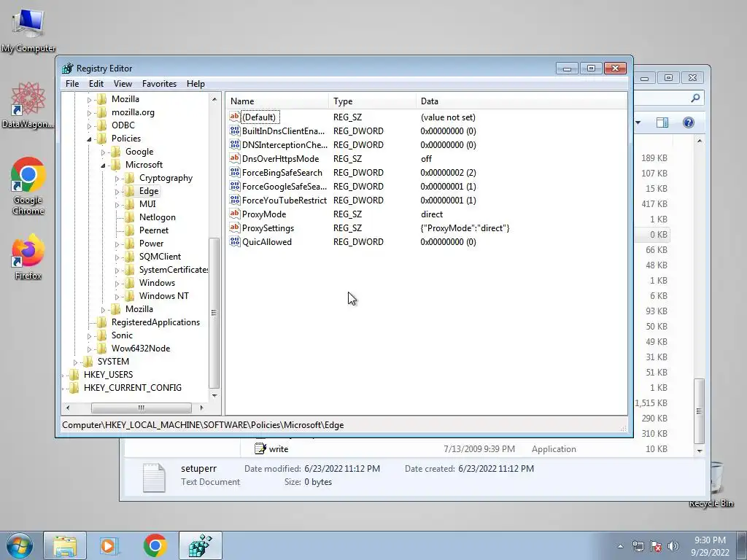The height and width of the screenshot is (560, 747).
Task: Collapse the Policies tree node
Action: [89, 139]
